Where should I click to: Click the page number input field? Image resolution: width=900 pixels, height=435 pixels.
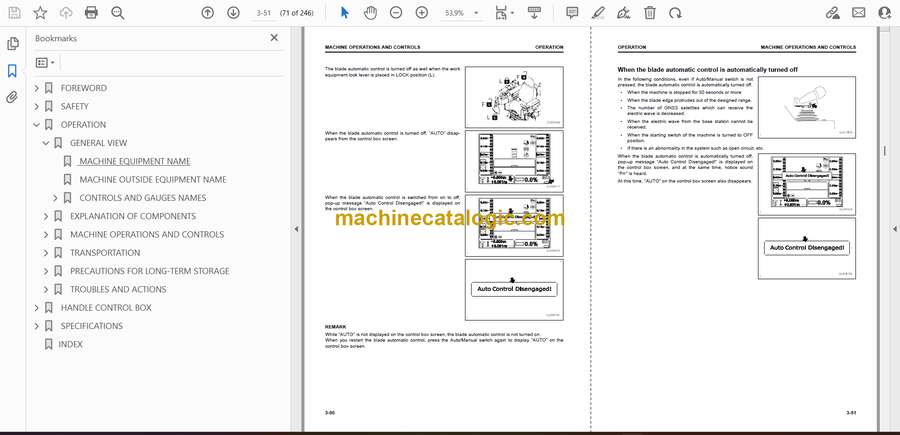[x=264, y=13]
